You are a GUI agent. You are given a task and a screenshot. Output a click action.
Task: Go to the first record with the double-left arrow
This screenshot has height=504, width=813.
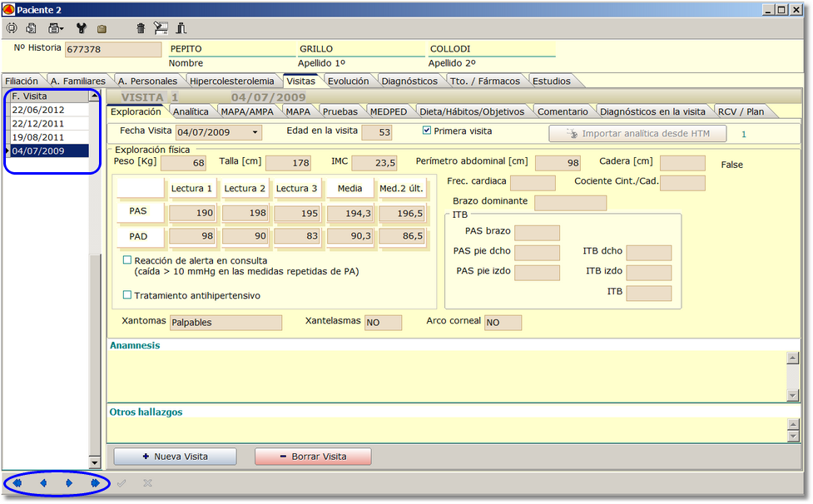pos(17,483)
